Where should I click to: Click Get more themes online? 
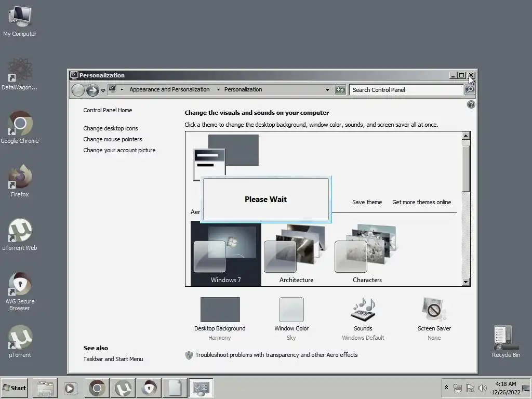422,202
